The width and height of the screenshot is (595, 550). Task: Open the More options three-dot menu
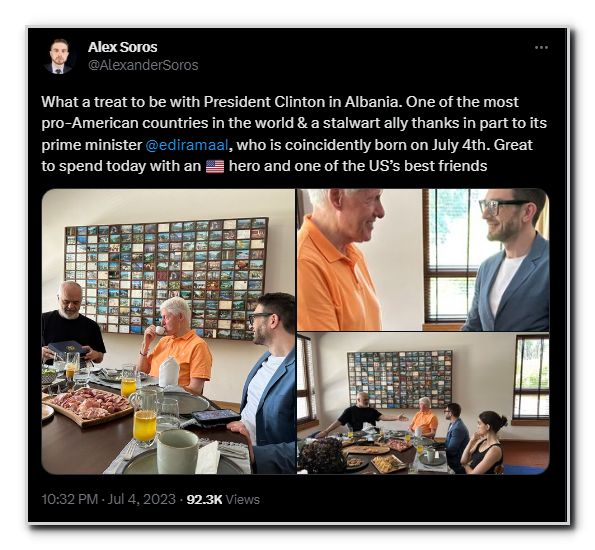click(541, 48)
